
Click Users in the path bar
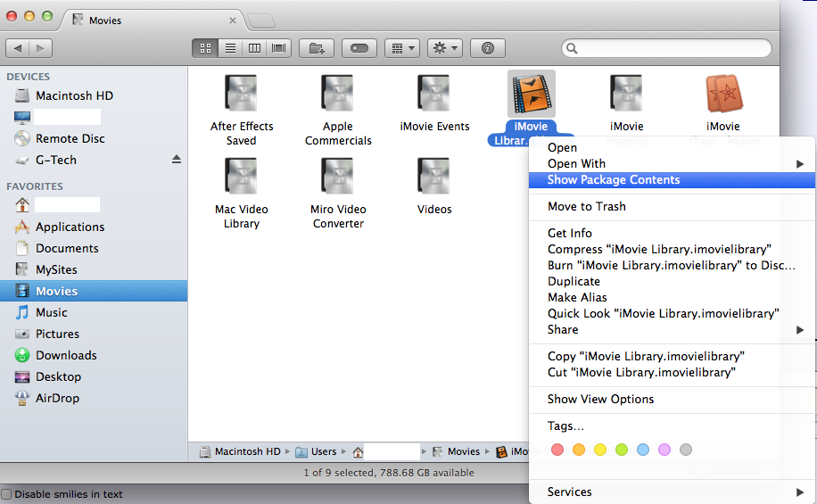click(x=316, y=452)
